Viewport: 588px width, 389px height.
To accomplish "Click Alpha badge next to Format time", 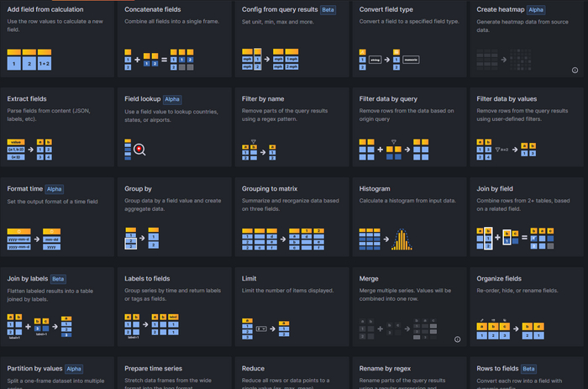I will click(x=55, y=189).
